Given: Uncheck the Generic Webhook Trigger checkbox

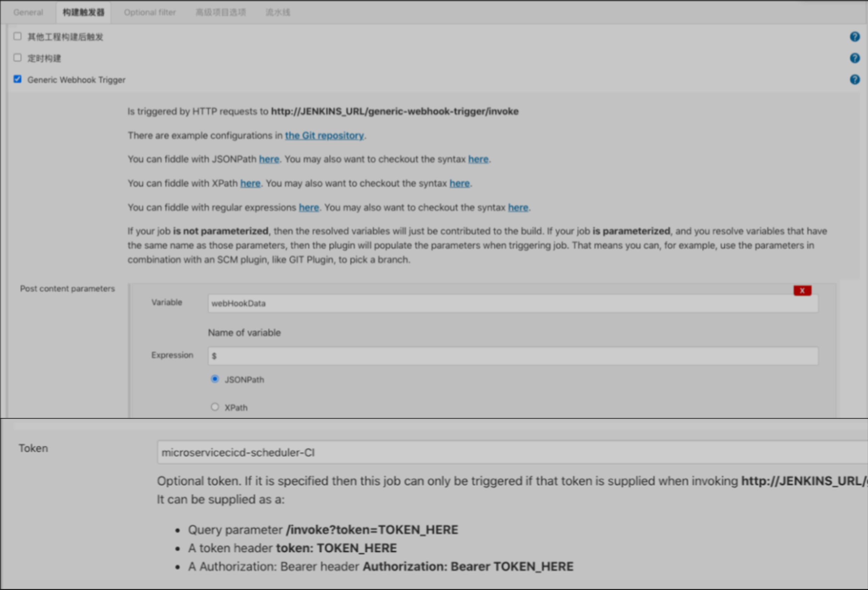Looking at the screenshot, I should pyautogui.click(x=17, y=79).
